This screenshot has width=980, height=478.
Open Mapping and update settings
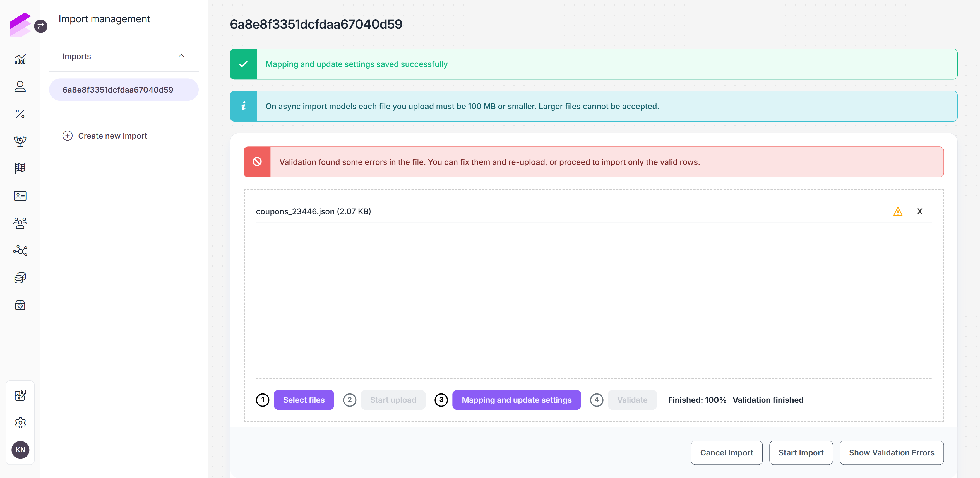516,400
